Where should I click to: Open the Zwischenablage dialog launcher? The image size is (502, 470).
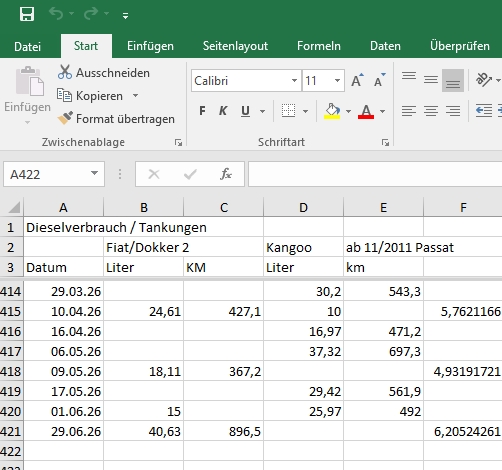pyautogui.click(x=178, y=143)
